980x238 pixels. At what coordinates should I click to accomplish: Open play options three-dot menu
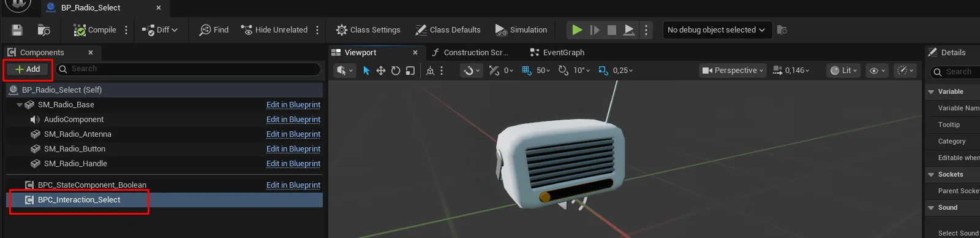[x=646, y=30]
